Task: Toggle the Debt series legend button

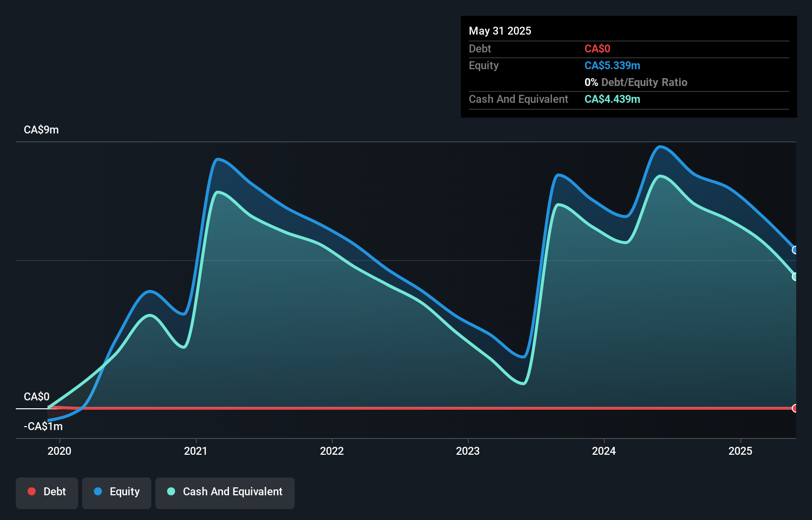Action: coord(47,493)
